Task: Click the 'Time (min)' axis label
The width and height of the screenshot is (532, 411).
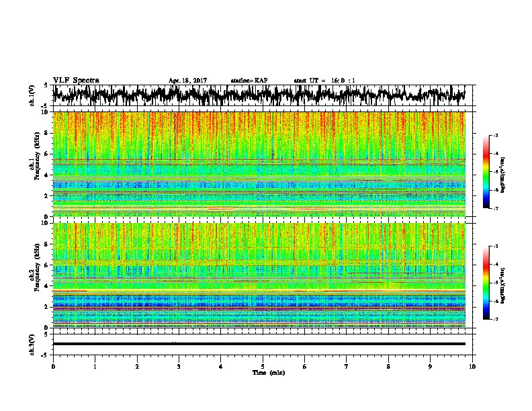Action: click(x=269, y=373)
